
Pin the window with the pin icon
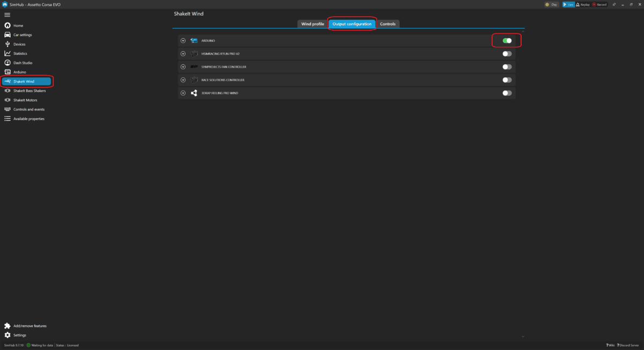(613, 4)
